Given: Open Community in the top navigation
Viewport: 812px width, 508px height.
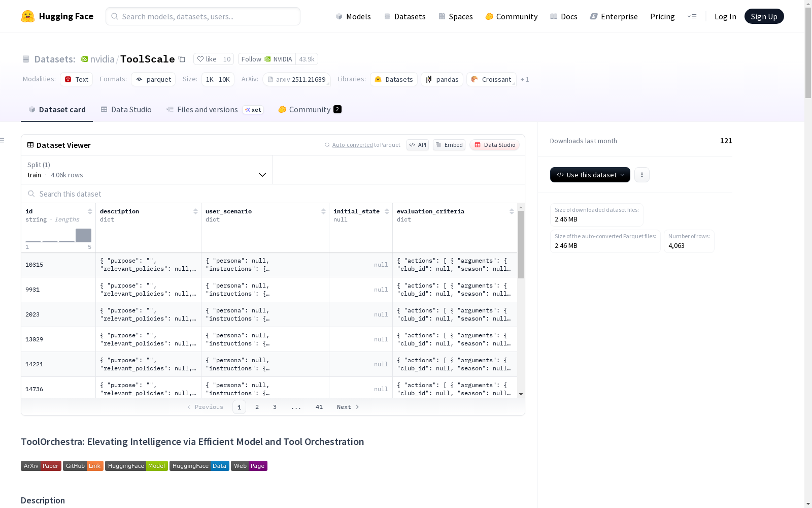Looking at the screenshot, I should [512, 16].
